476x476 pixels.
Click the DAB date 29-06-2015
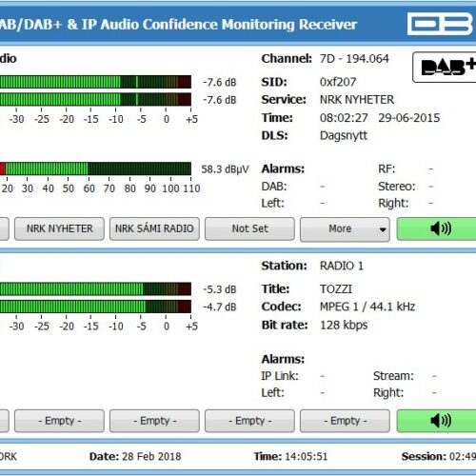pos(409,118)
